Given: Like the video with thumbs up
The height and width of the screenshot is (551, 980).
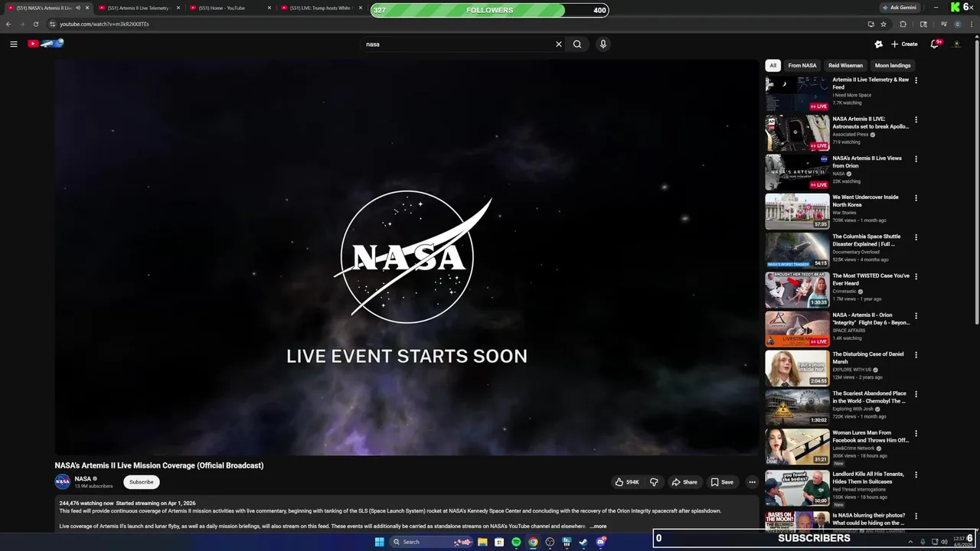Looking at the screenshot, I should 627,482.
